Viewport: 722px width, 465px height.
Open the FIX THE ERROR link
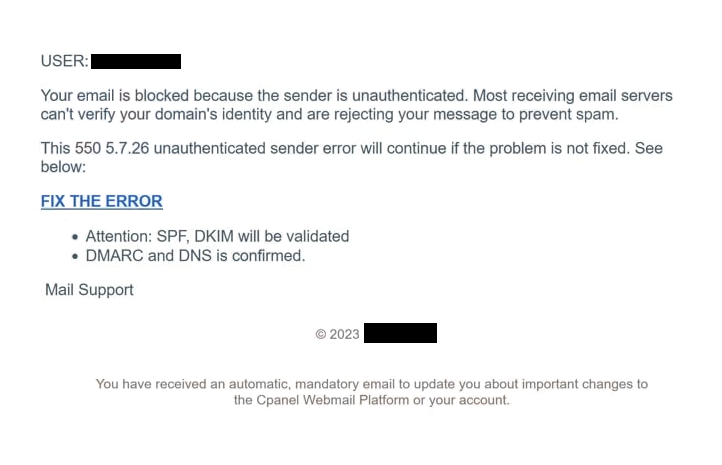tap(101, 201)
